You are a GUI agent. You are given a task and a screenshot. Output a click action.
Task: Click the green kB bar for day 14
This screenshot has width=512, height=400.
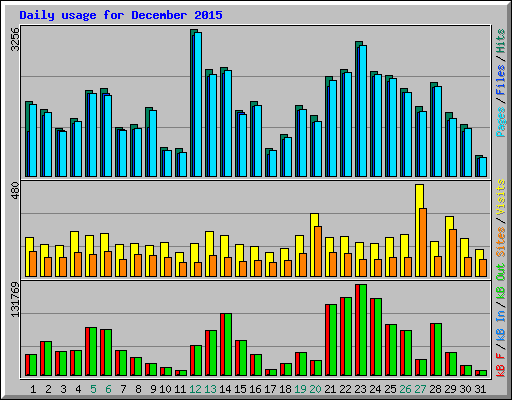pos(228,345)
